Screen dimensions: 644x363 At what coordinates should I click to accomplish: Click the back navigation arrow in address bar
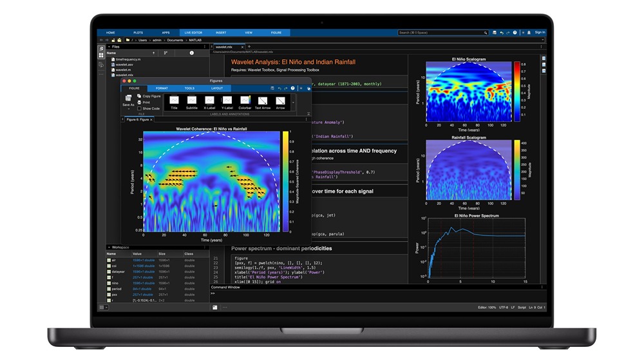click(x=101, y=40)
